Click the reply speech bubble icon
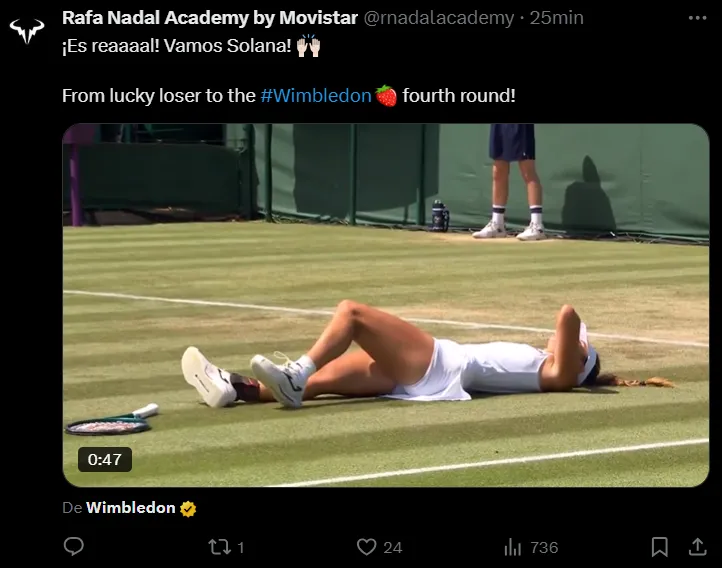This screenshot has width=722, height=568. coord(73,546)
